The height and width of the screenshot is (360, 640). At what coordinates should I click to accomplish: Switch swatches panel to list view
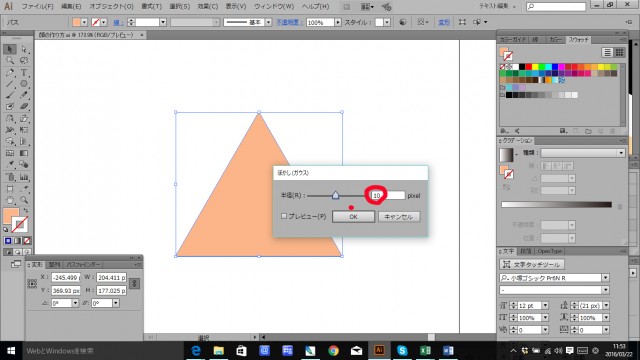607,52
